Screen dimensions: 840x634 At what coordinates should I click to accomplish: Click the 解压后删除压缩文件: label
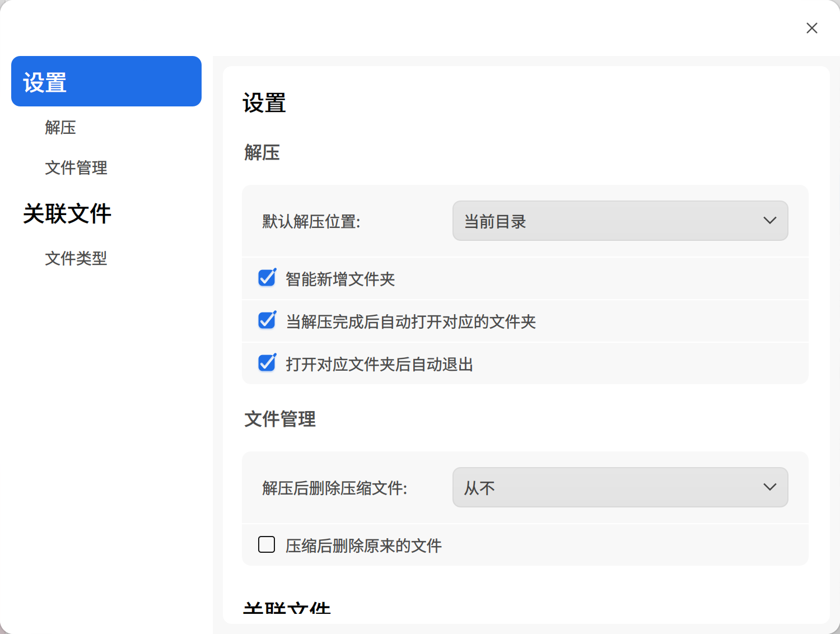[335, 488]
